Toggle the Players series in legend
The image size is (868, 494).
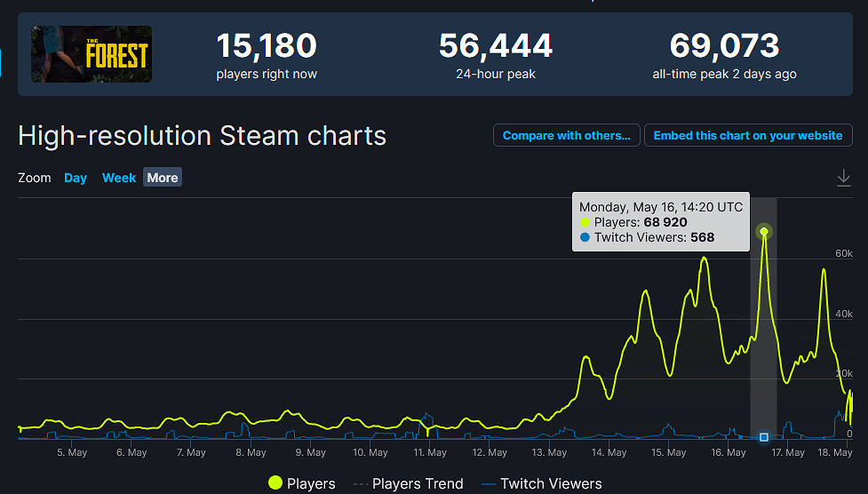point(301,483)
